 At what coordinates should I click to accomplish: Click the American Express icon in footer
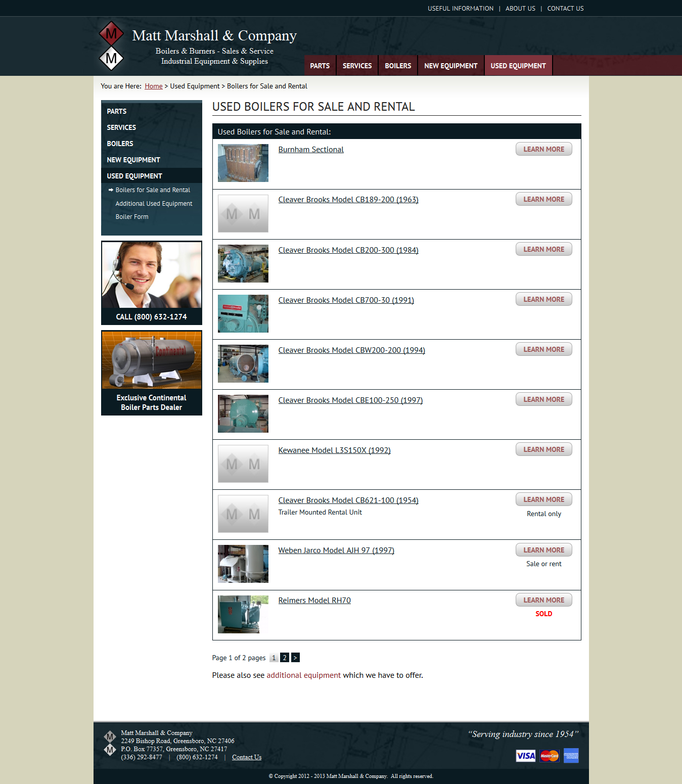[x=571, y=756]
